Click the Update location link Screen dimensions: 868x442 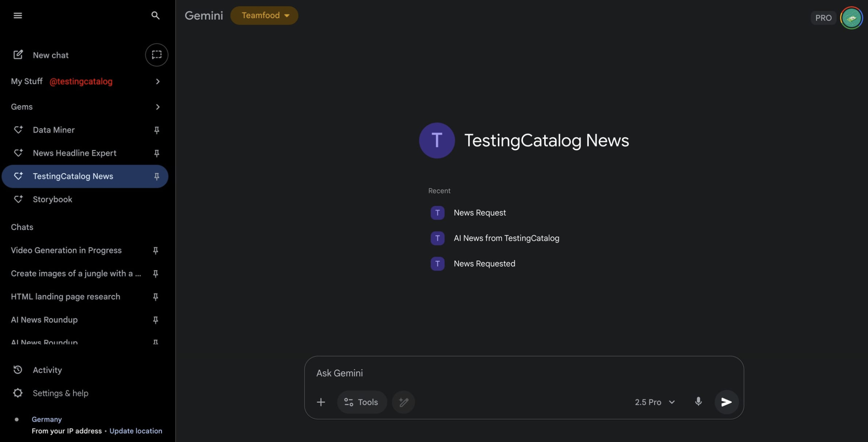click(135, 431)
